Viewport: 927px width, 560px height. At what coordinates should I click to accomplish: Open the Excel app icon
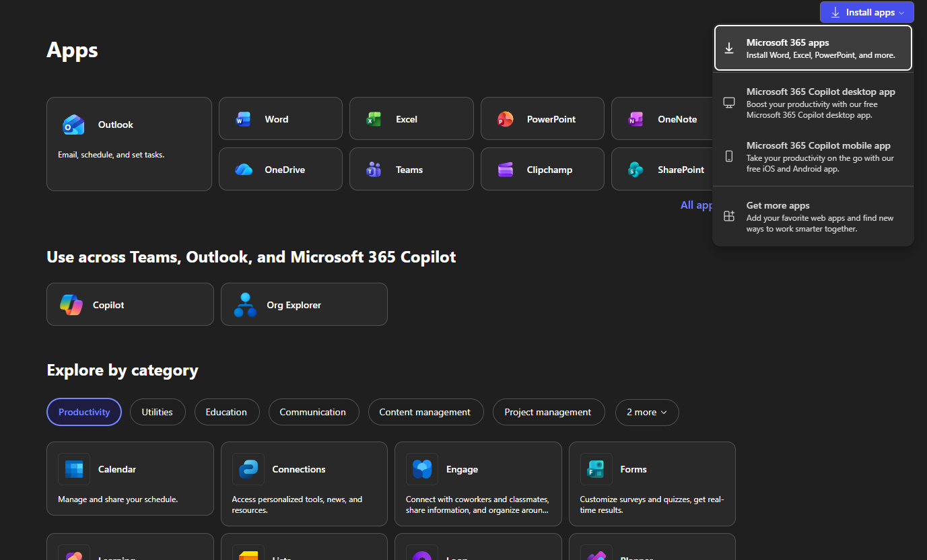374,119
